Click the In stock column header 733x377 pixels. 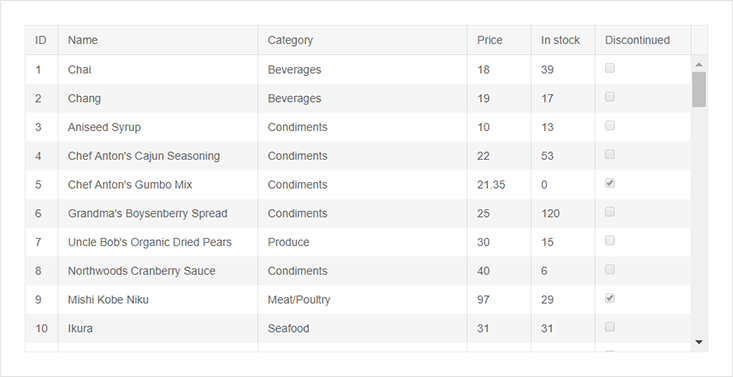tap(563, 40)
